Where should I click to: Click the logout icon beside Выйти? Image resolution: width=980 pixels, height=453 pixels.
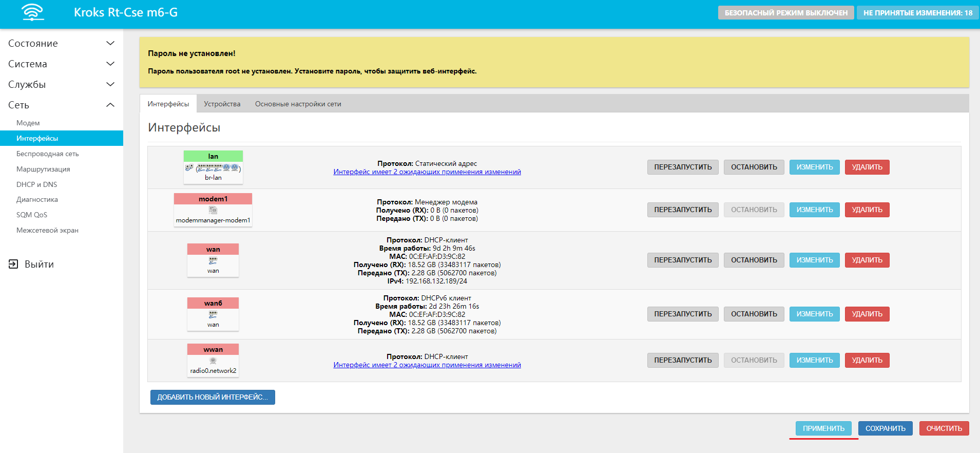13,264
